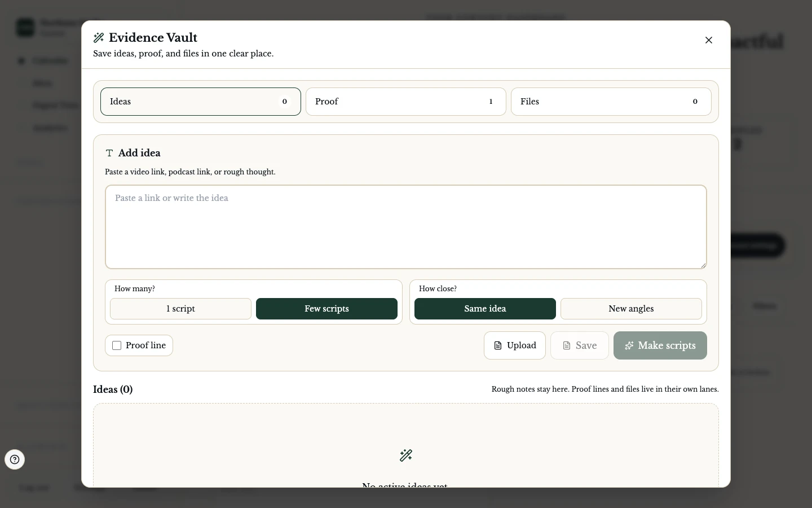The width and height of the screenshot is (812, 508).
Task: Open the Files tab
Action: click(x=611, y=102)
